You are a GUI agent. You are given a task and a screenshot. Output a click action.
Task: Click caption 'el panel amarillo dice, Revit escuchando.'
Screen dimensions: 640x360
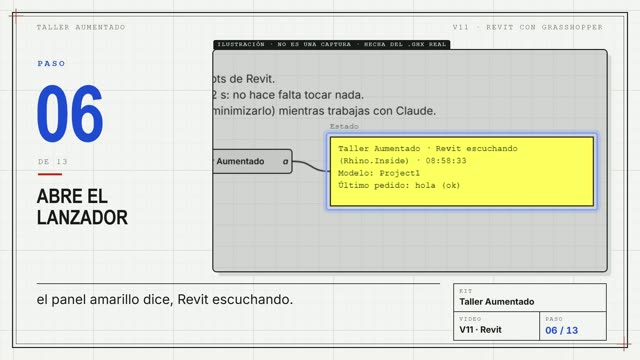pos(165,300)
